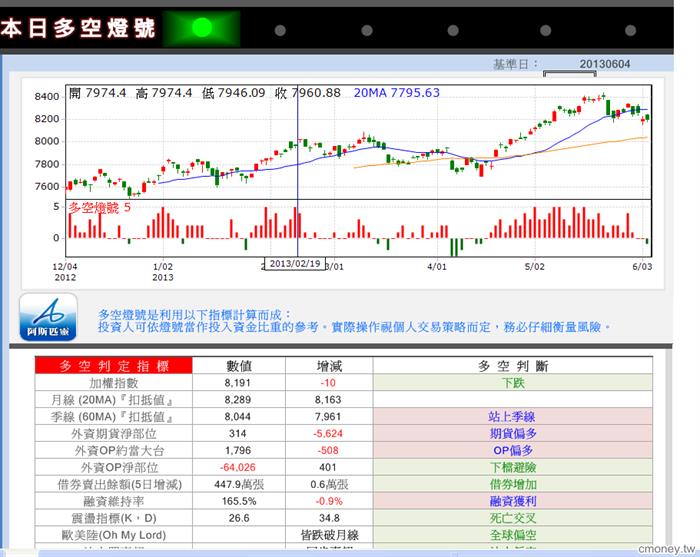Click the 加權指數 row label
Viewport: 700px width, 557px height.
click(114, 383)
